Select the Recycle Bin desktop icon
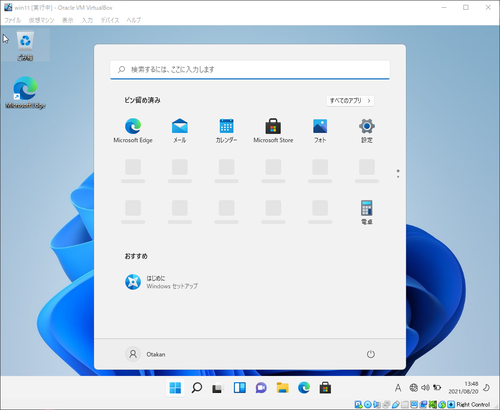This screenshot has width=500, height=410. coord(25,45)
